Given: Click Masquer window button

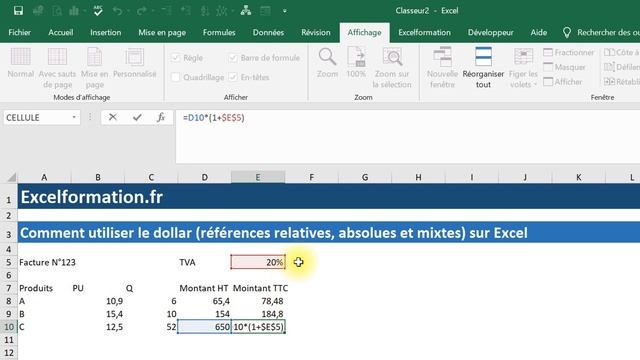Looking at the screenshot, I should (564, 67).
